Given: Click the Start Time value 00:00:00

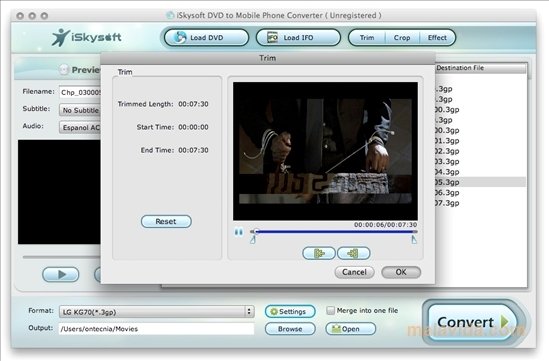Looking at the screenshot, I should pos(193,127).
